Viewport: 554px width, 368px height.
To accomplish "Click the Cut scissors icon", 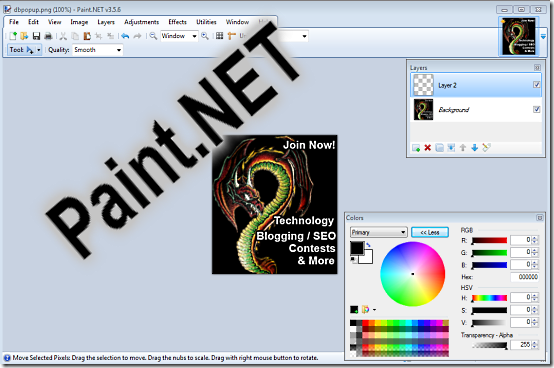I will 63,36.
